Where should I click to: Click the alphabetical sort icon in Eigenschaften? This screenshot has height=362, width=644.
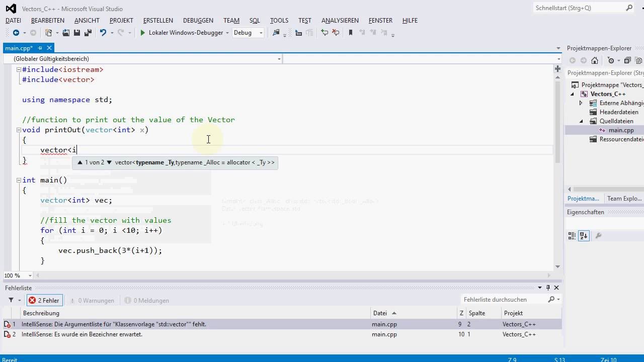point(584,235)
